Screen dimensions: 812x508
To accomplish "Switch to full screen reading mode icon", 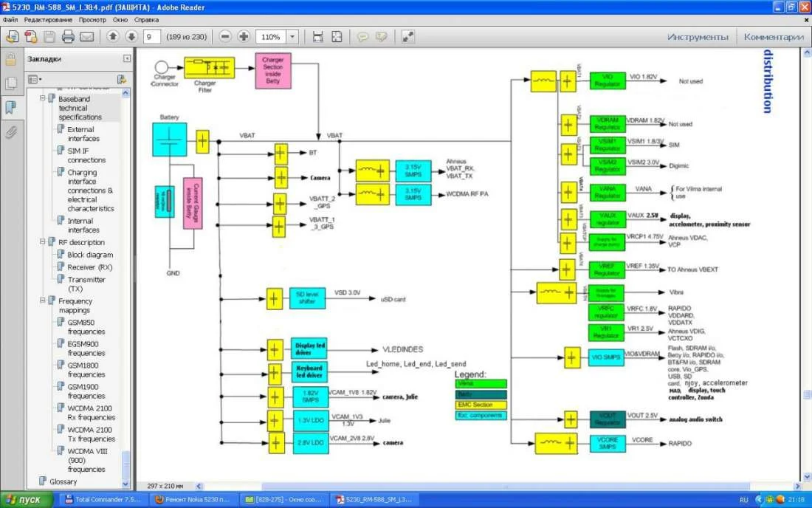I will (408, 37).
